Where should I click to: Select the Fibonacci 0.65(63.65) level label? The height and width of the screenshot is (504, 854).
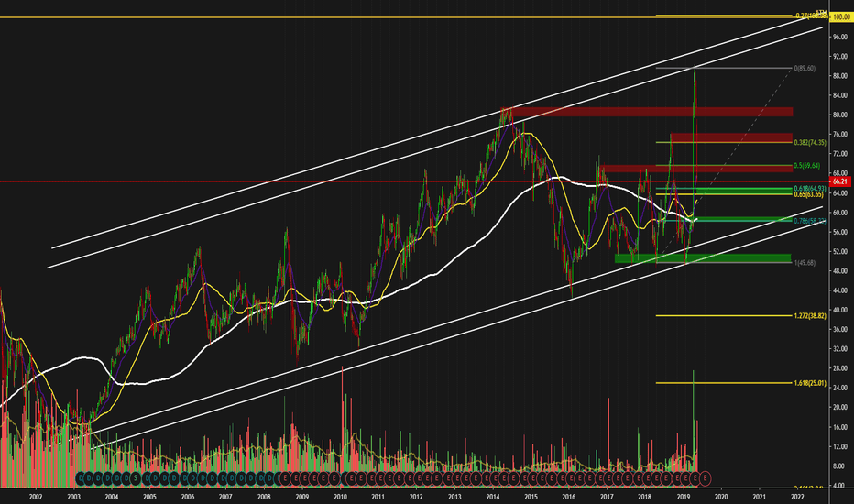pyautogui.click(x=808, y=194)
